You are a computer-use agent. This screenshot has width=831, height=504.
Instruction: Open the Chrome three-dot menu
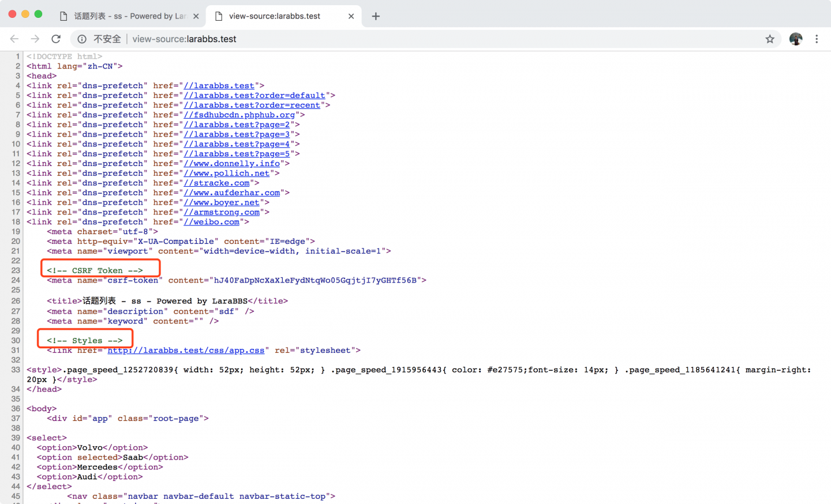pyautogui.click(x=817, y=39)
